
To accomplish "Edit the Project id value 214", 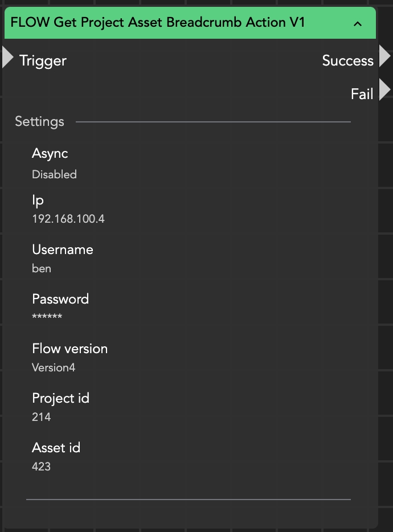I will click(x=42, y=417).
